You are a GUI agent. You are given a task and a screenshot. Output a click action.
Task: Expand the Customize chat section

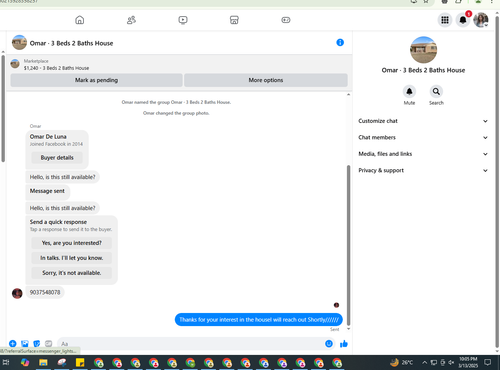[x=423, y=121]
